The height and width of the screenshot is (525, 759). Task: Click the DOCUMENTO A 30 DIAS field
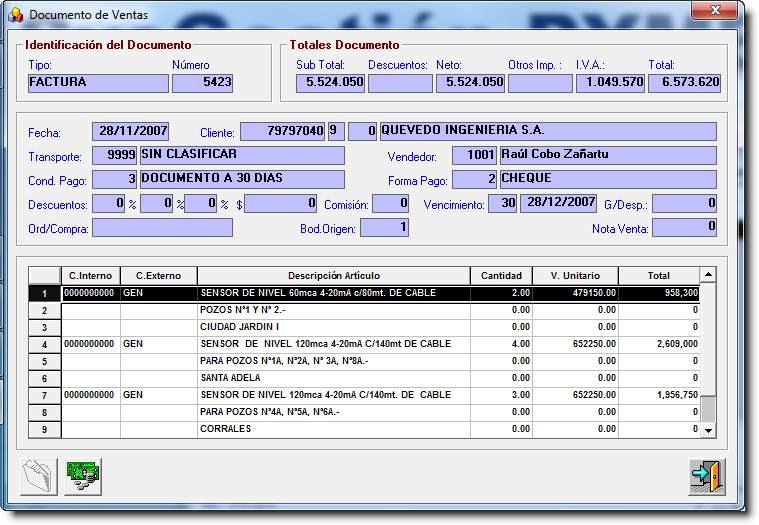(242, 180)
